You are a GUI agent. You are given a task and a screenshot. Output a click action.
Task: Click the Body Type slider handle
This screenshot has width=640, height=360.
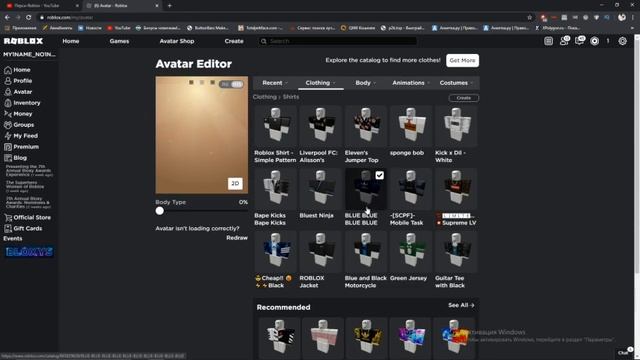tap(160, 211)
